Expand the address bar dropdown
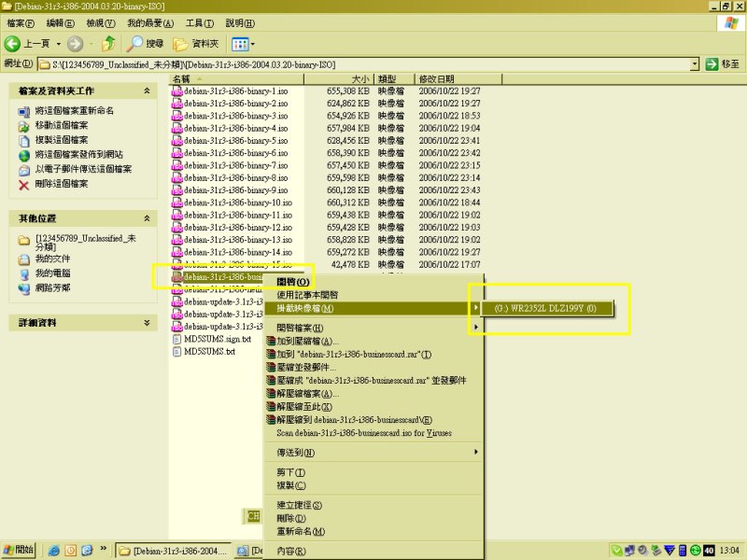The width and height of the screenshot is (747, 560). [x=695, y=64]
